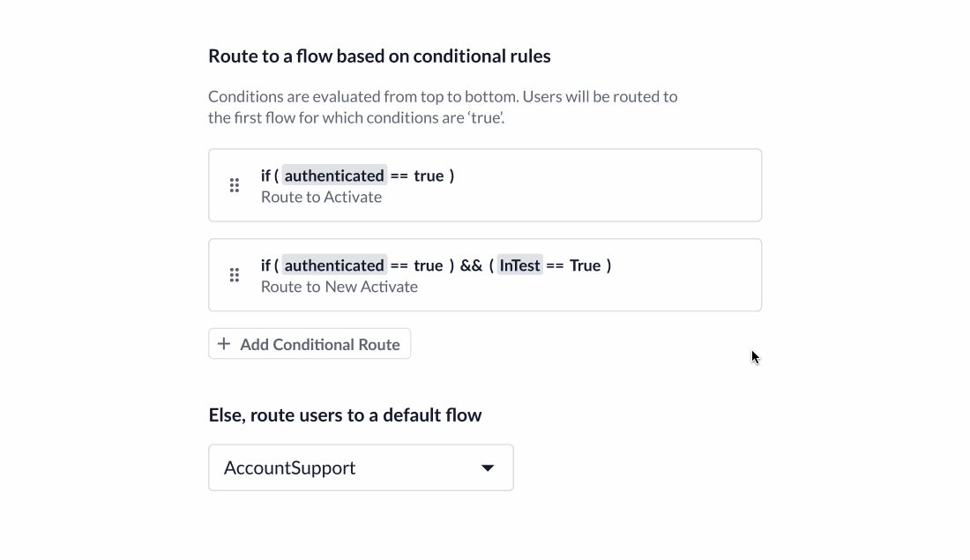Click the plus icon beside Add Conditional Route
The image size is (970, 560).
click(224, 344)
